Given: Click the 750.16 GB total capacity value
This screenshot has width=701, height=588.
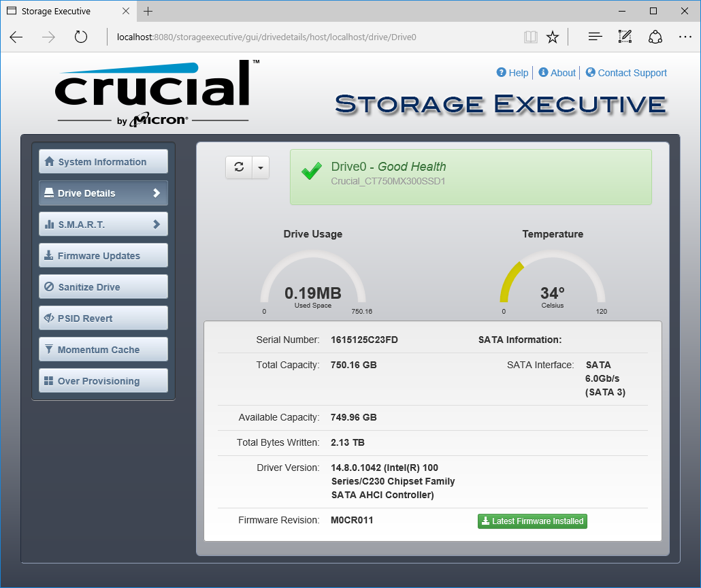Looking at the screenshot, I should coord(354,365).
